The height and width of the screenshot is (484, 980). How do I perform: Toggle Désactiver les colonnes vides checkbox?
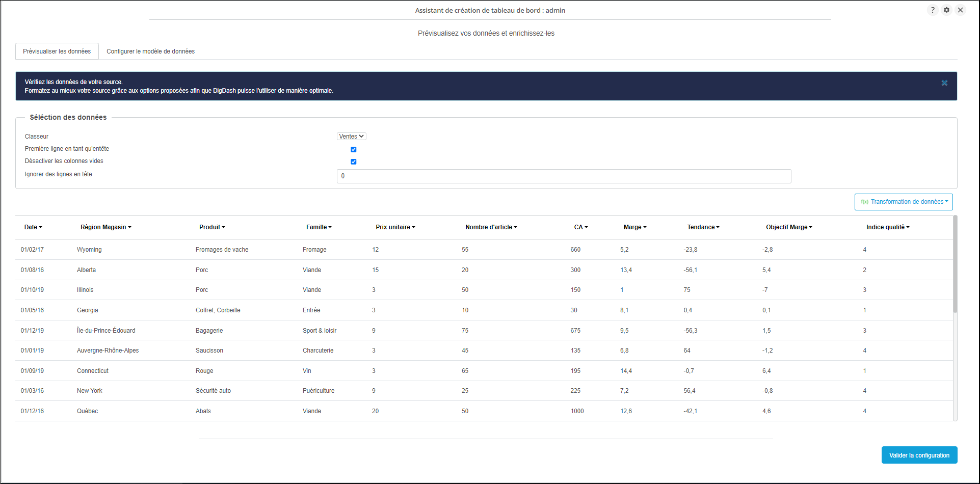(x=354, y=162)
